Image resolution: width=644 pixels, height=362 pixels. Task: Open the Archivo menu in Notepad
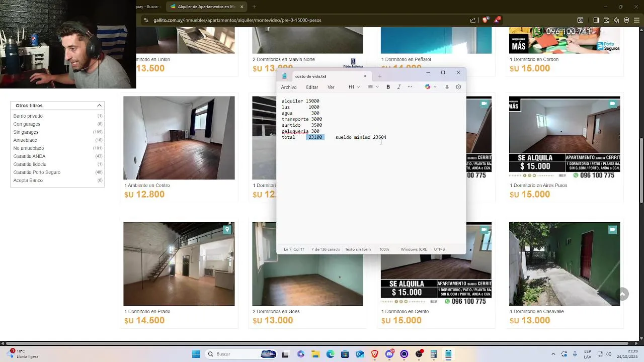[x=289, y=87]
